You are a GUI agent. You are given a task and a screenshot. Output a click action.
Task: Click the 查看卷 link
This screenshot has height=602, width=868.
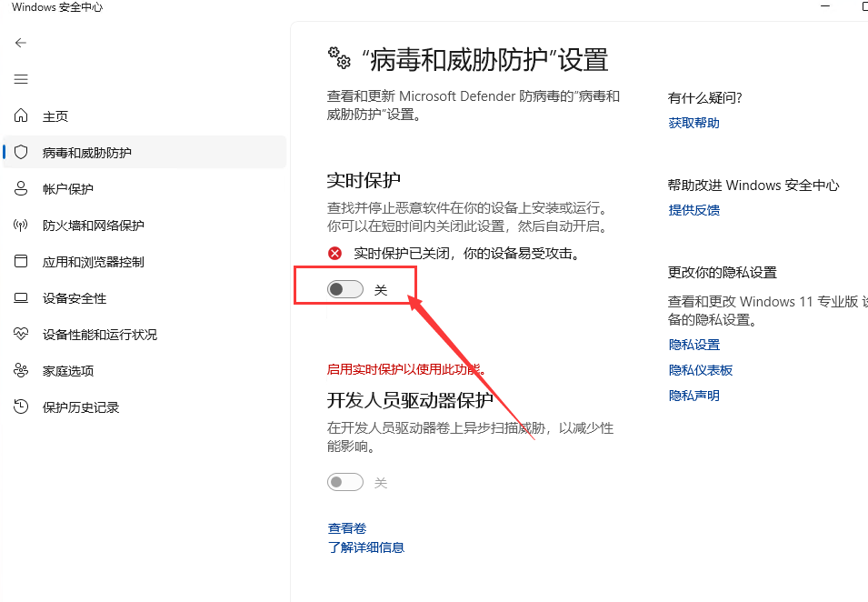346,528
